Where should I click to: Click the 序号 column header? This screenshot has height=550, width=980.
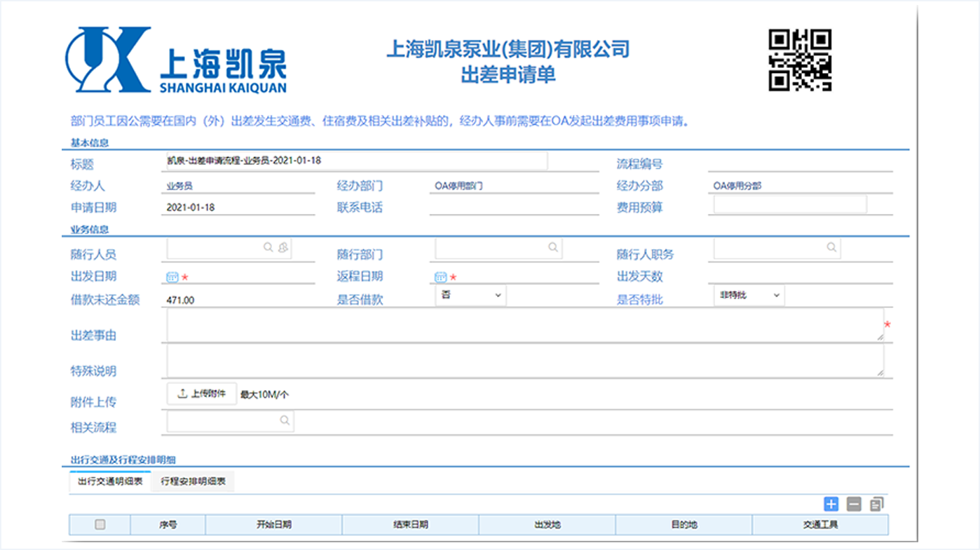168,524
